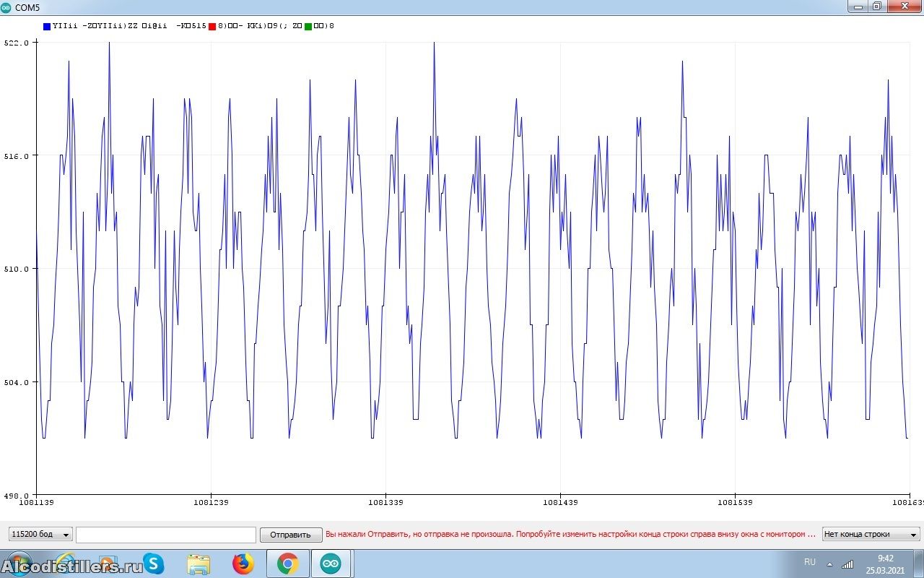924x578 pixels.
Task: Click the 504.0 Y-axis label
Action: click(17, 382)
